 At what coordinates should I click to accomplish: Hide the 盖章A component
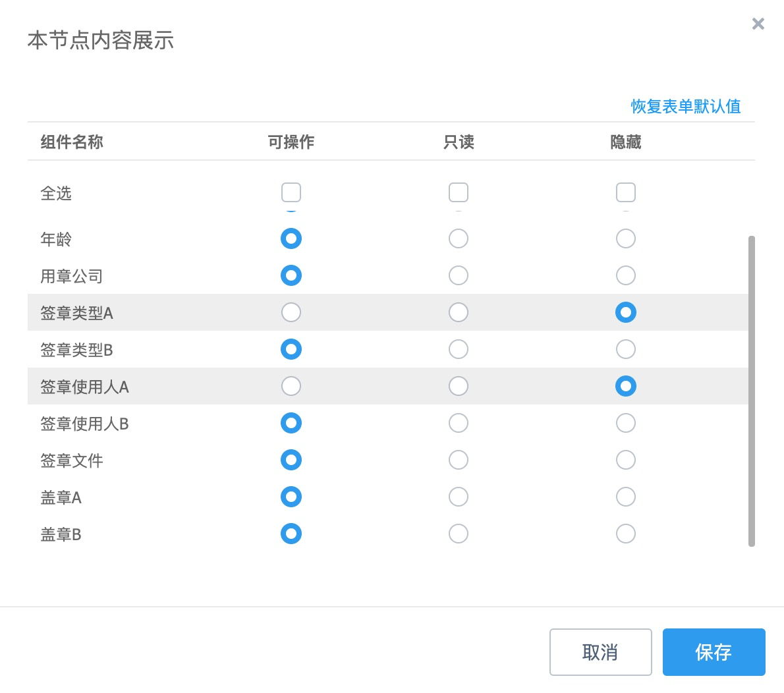click(x=626, y=497)
